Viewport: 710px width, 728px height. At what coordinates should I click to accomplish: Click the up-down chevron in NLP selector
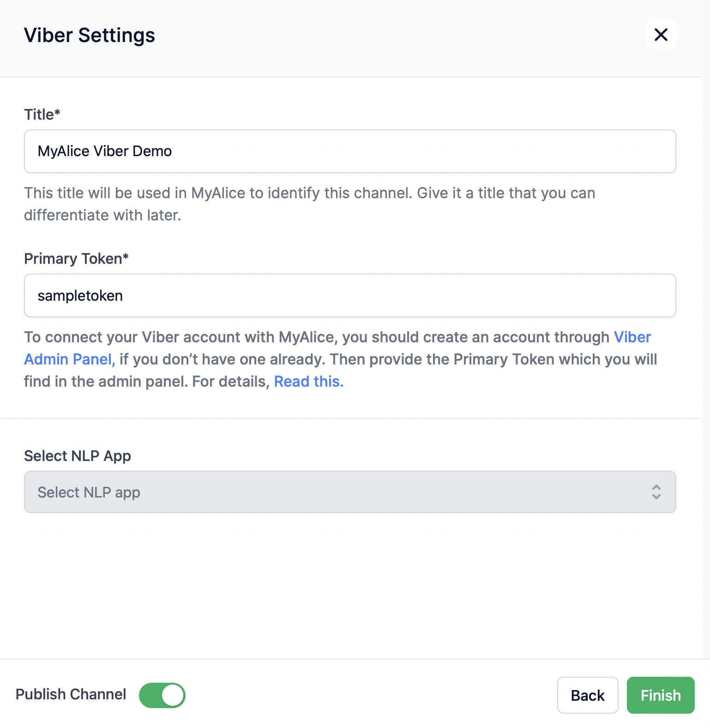pyautogui.click(x=656, y=492)
